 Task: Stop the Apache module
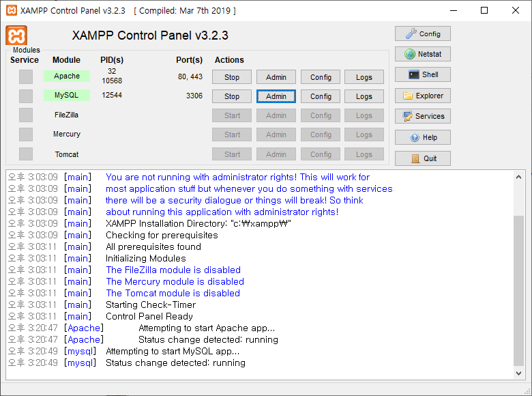tap(232, 77)
